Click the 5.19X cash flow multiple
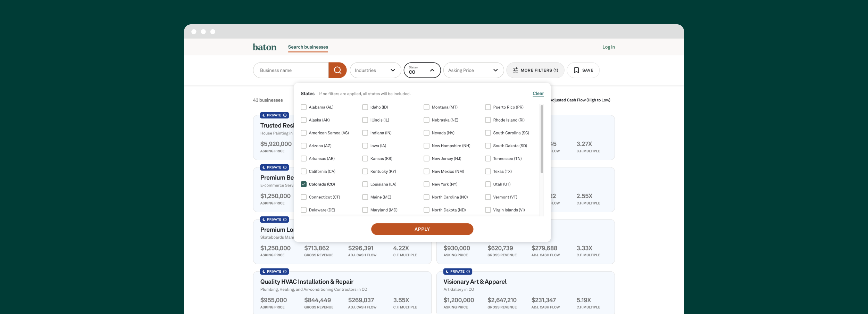 pos(584,300)
